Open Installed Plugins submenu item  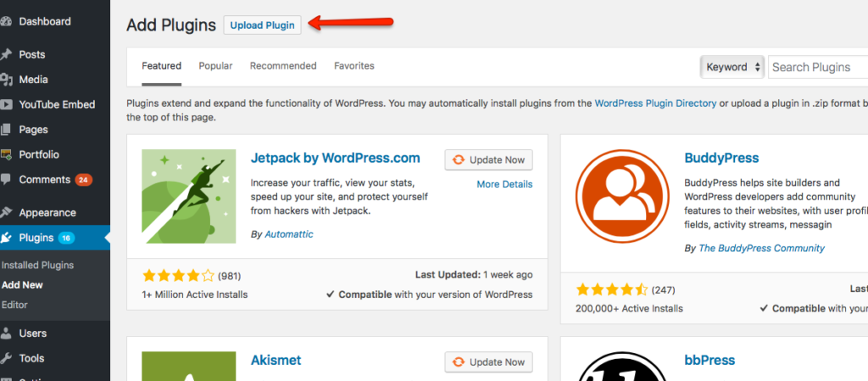tap(37, 266)
